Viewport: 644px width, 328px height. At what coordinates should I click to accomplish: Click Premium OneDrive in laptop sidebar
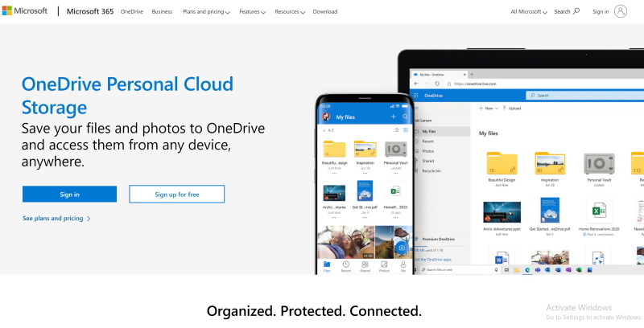pos(438,239)
